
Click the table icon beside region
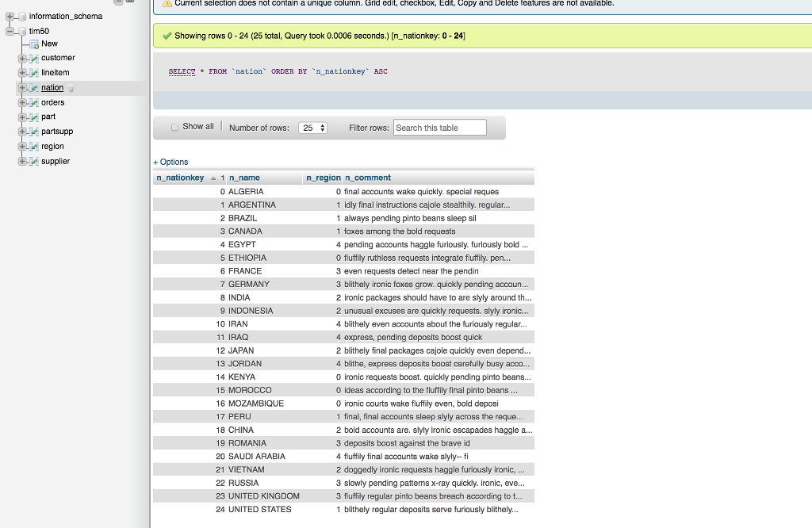point(35,146)
